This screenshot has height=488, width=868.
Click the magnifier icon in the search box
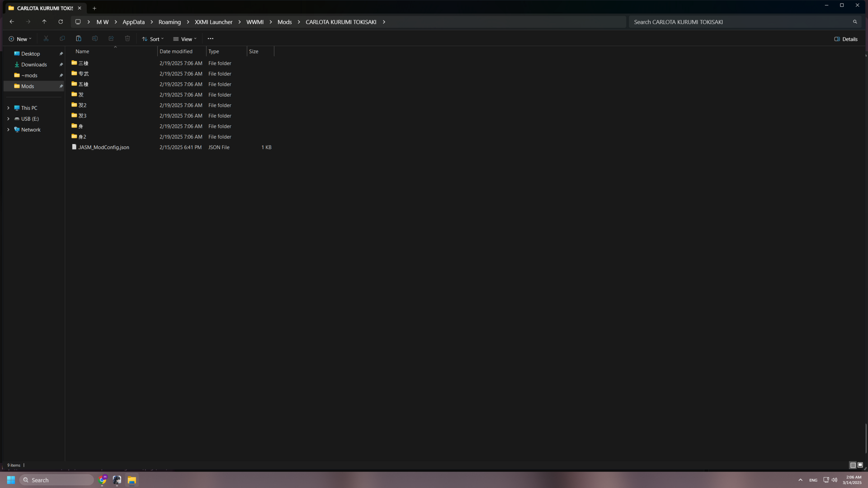click(x=855, y=22)
